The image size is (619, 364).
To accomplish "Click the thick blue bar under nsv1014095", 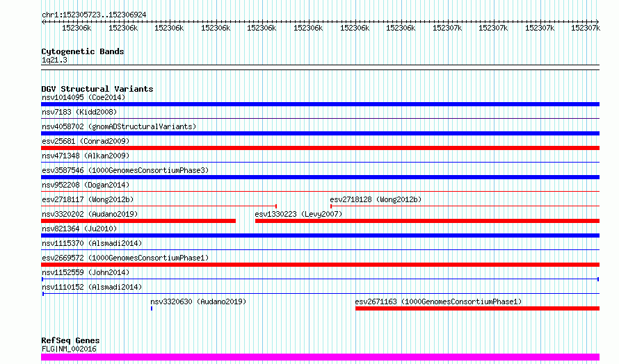I will (320, 104).
